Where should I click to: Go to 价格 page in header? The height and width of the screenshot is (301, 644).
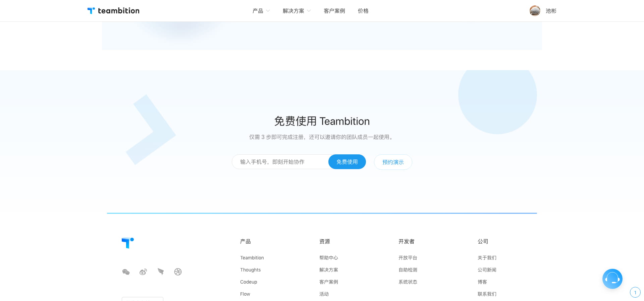tap(363, 11)
